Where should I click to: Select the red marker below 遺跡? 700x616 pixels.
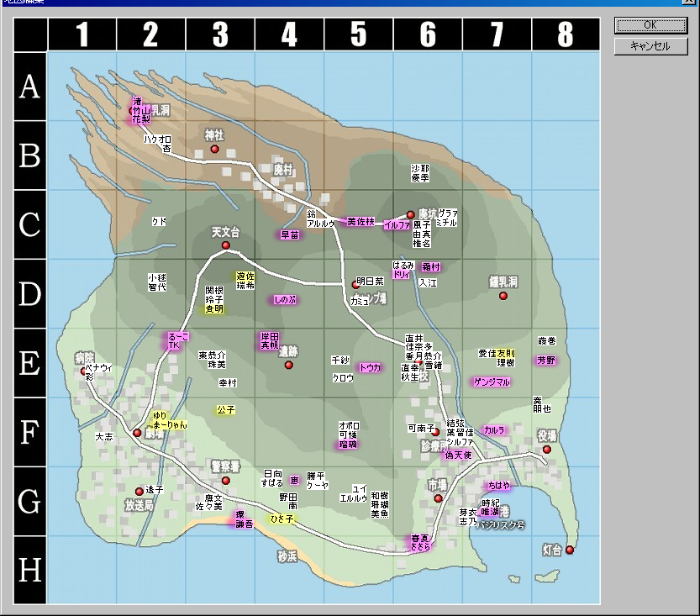pyautogui.click(x=289, y=365)
